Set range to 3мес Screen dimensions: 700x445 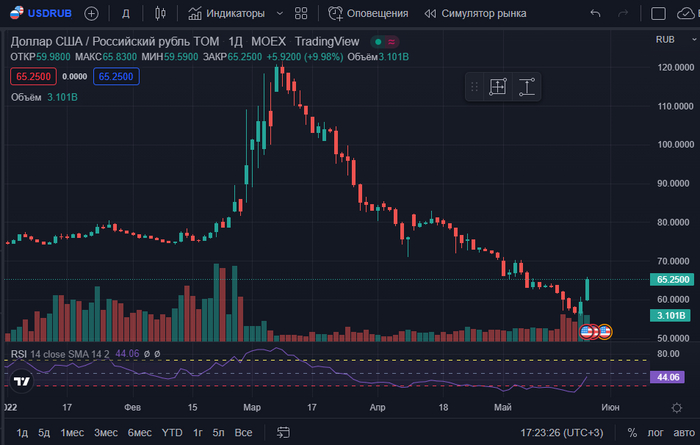(x=106, y=433)
